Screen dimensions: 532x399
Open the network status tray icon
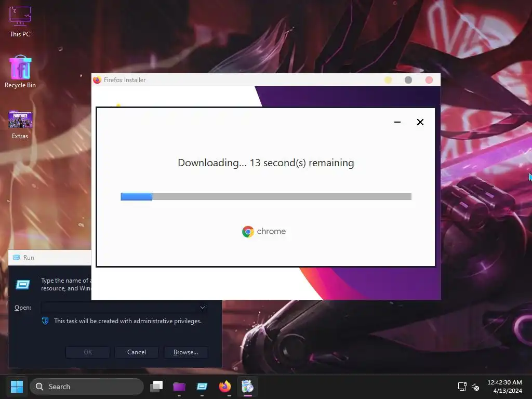coord(462,387)
